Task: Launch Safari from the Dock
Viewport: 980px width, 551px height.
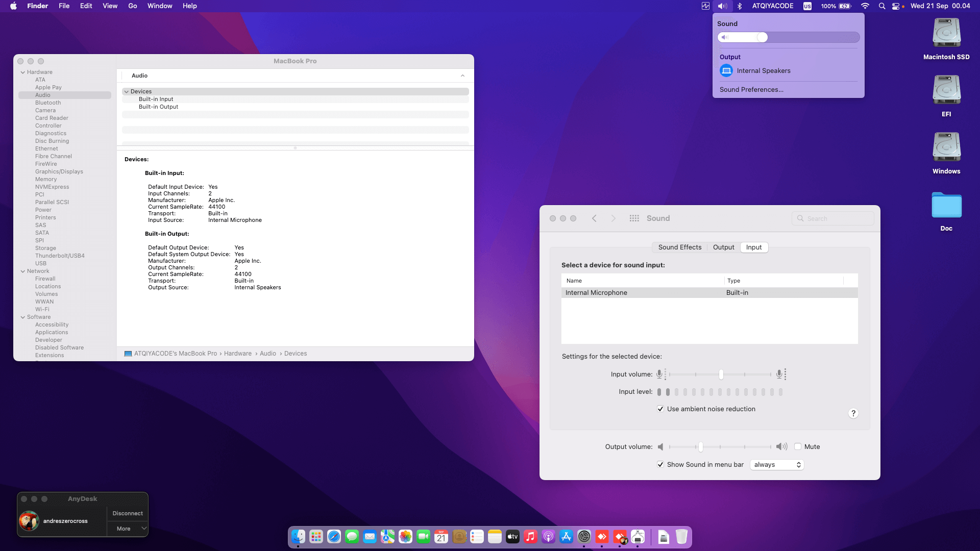Action: 334,537
